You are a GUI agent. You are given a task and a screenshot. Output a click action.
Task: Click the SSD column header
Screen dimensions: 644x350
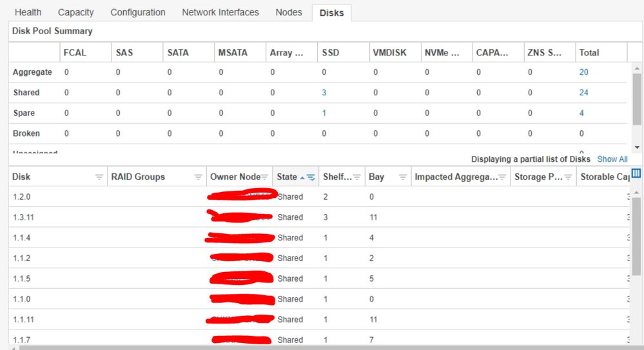tap(331, 53)
